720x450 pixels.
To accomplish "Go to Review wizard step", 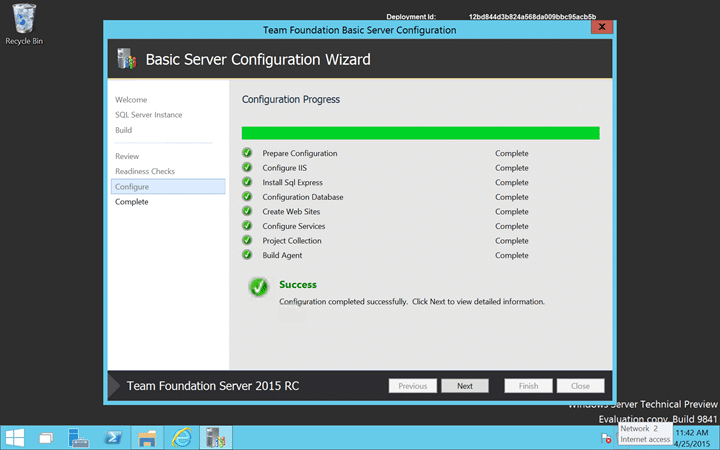I will pos(127,156).
